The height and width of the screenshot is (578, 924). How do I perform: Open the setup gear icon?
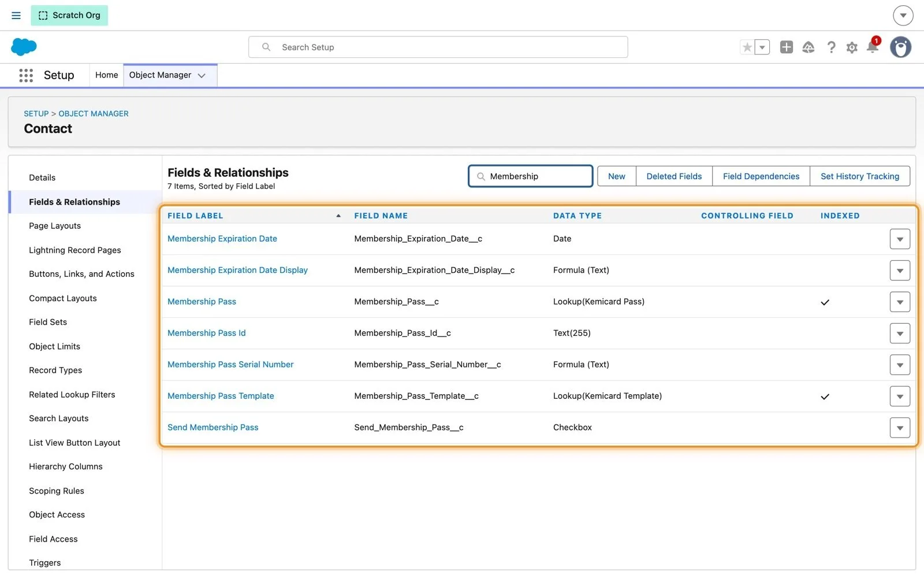(852, 48)
